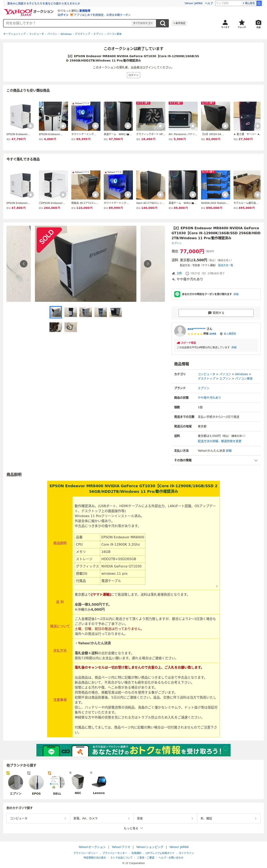The image size is (267, 868).
Task: Open コンピュータ category row
Action: [x=38, y=819]
